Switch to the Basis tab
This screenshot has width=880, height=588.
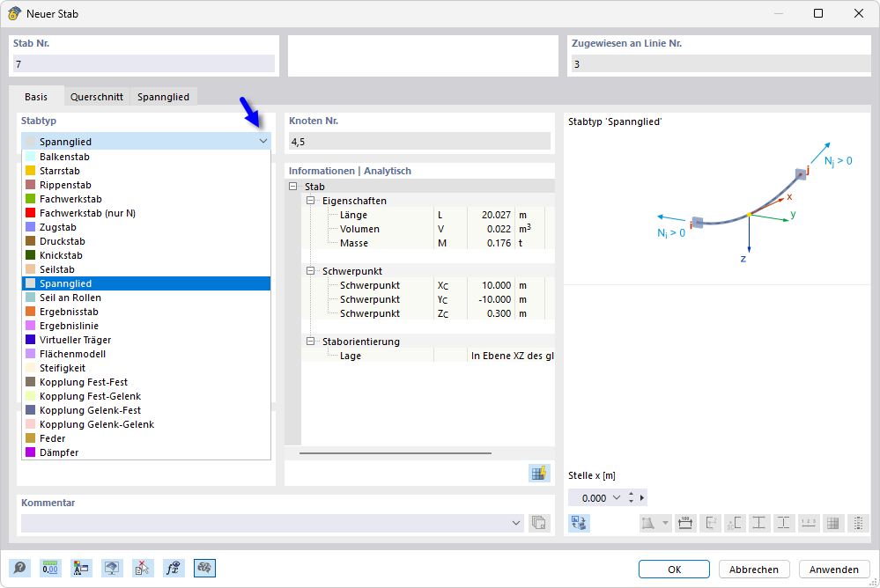[36, 97]
